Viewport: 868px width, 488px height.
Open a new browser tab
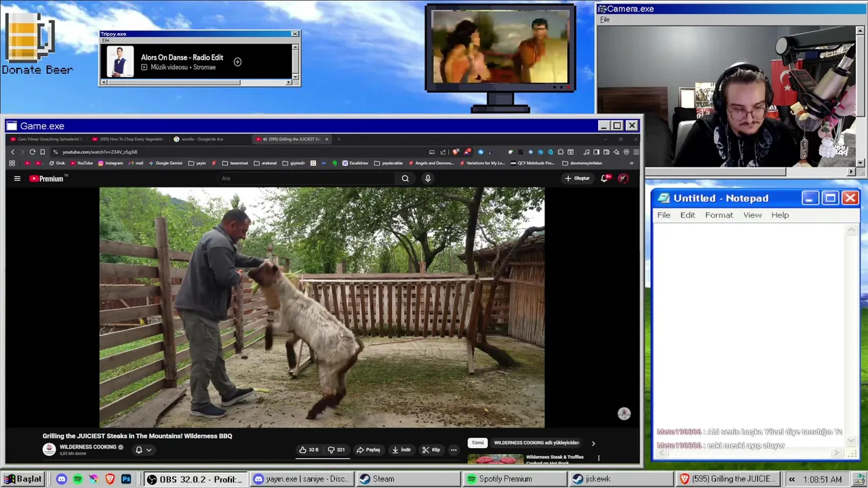point(339,139)
